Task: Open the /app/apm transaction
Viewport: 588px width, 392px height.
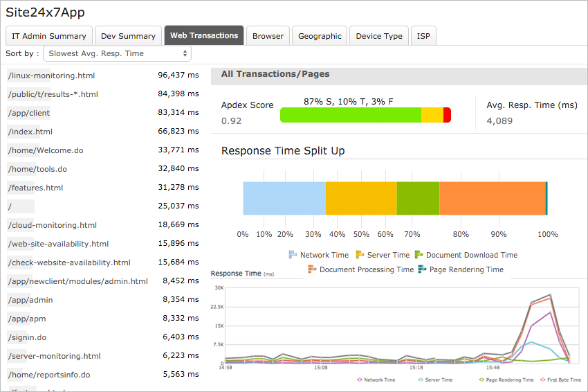Action: click(27, 319)
